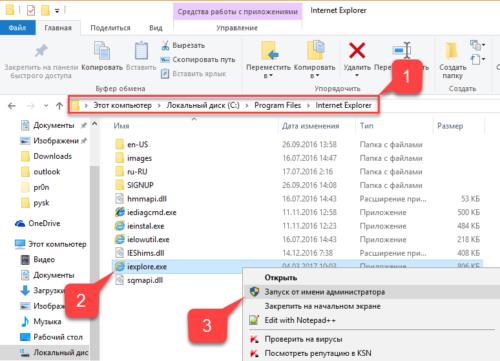
Task: Click the Создать папку icon
Action: coord(451,51)
